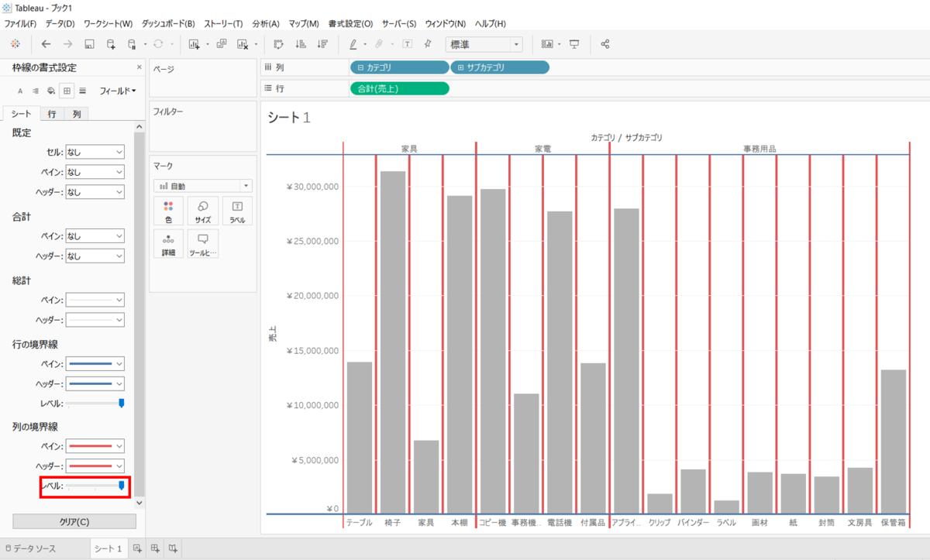Click the clear sheet toolbar icon

point(243,44)
